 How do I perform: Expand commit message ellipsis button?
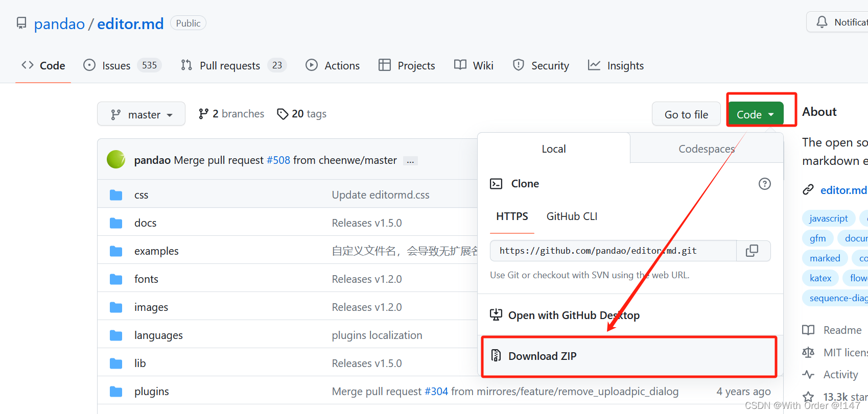[410, 161]
